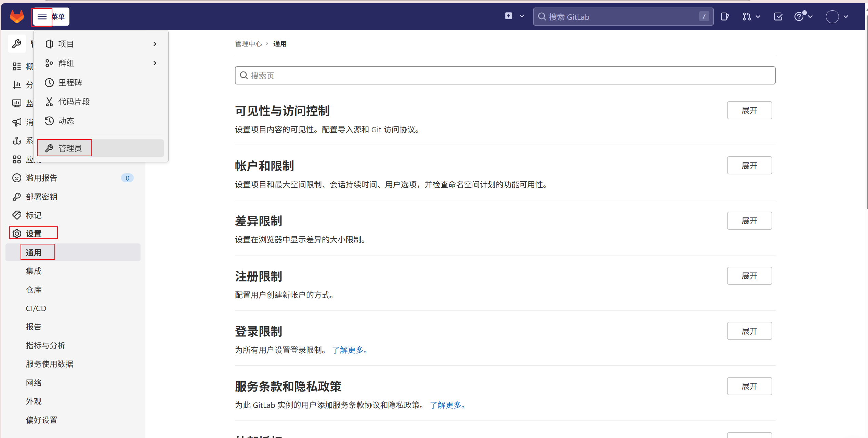Click the create new plus icon

coord(509,16)
